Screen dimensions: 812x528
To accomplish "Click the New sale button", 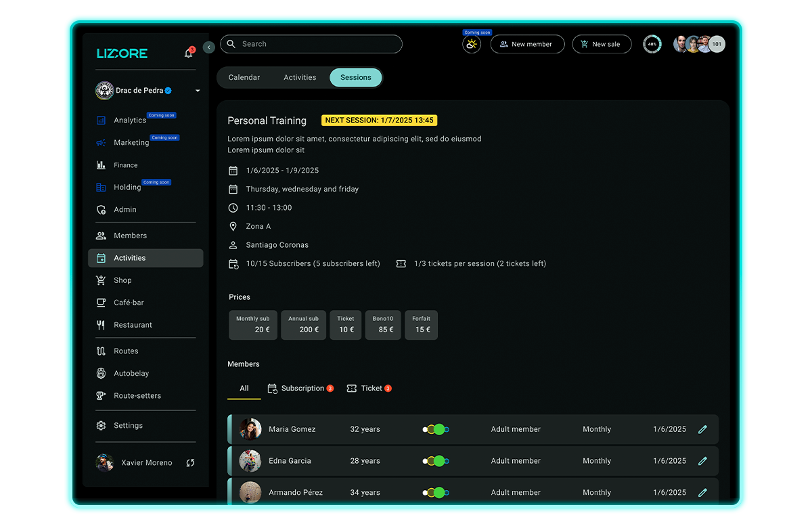I will click(x=602, y=45).
